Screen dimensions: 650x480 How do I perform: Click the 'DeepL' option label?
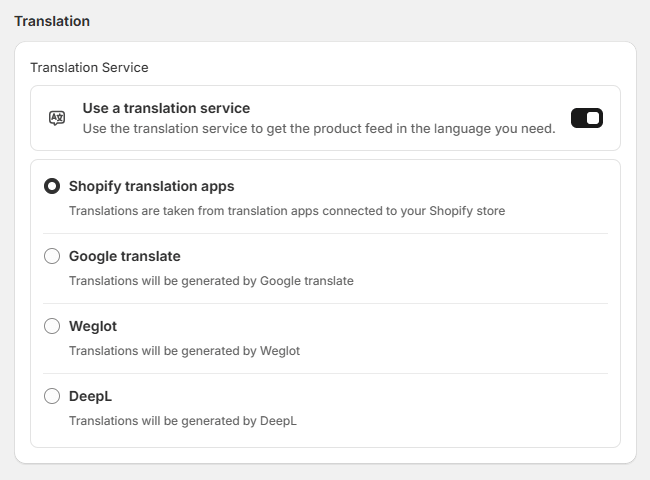tap(90, 397)
